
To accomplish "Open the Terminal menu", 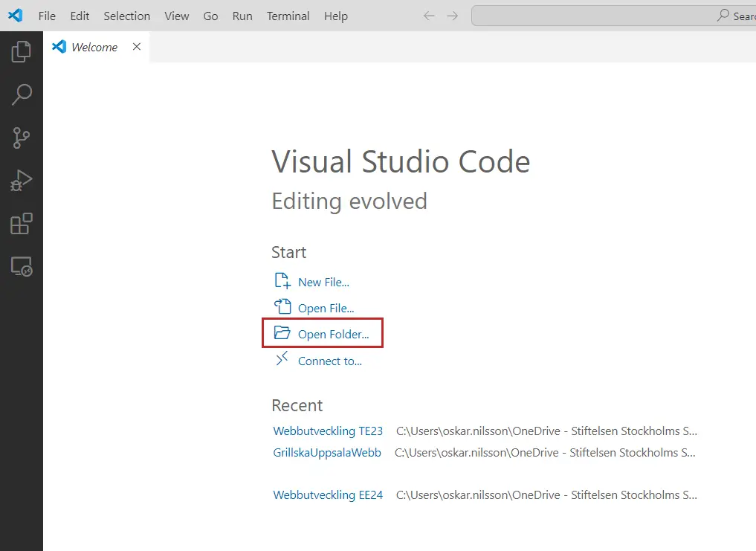I will coord(288,16).
